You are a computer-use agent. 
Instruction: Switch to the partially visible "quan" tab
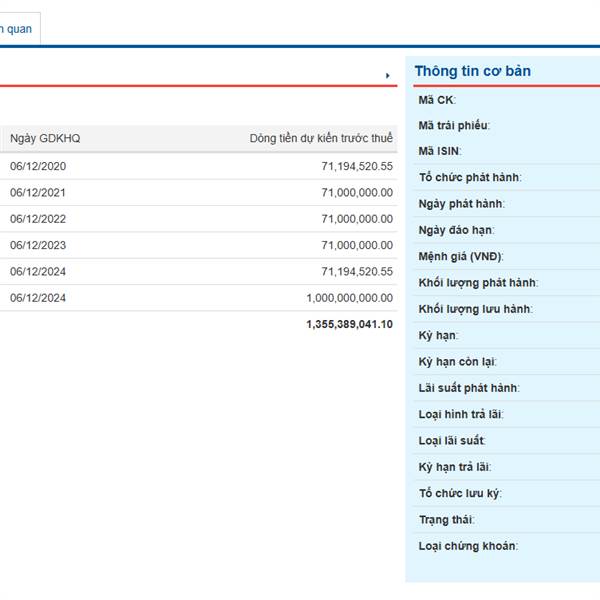[x=18, y=29]
